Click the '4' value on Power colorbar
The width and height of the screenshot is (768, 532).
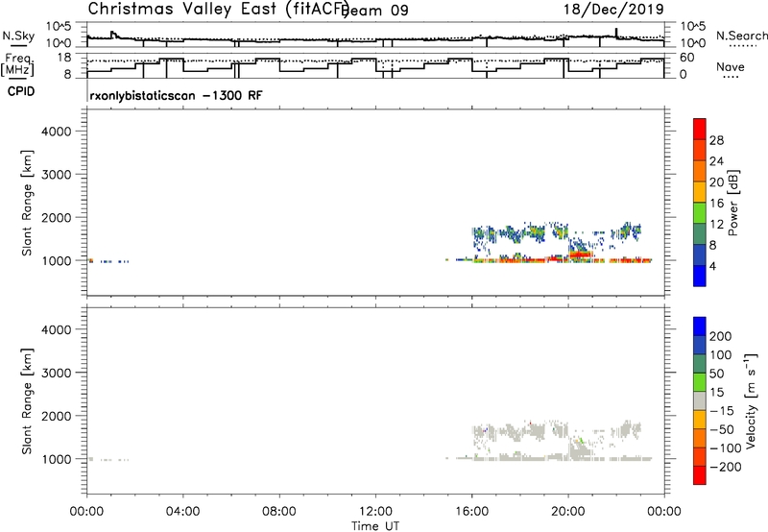[713, 267]
